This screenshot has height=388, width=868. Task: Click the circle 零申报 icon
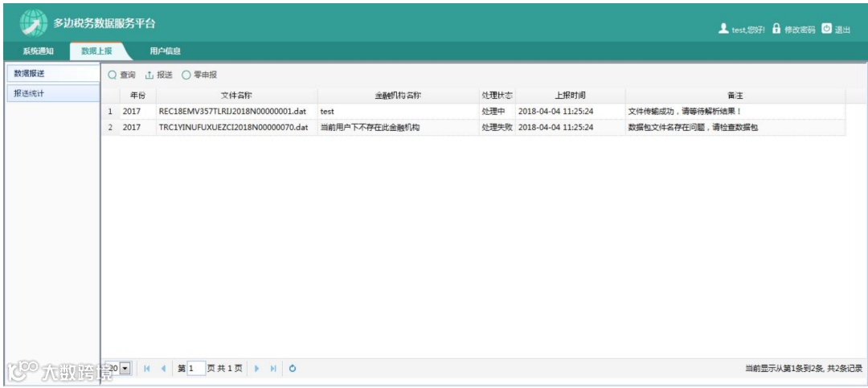186,75
